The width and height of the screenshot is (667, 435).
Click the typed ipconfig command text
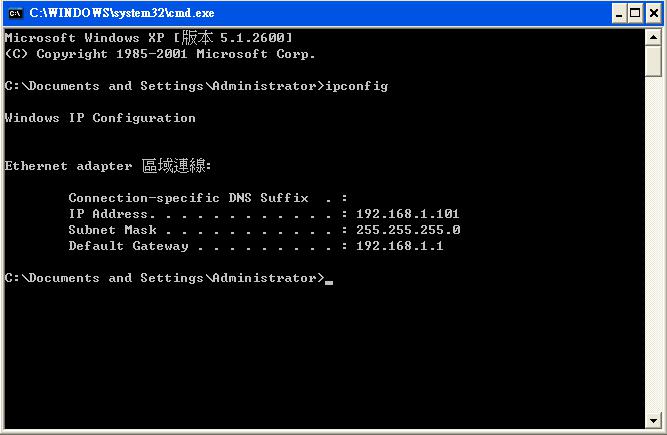(356, 86)
